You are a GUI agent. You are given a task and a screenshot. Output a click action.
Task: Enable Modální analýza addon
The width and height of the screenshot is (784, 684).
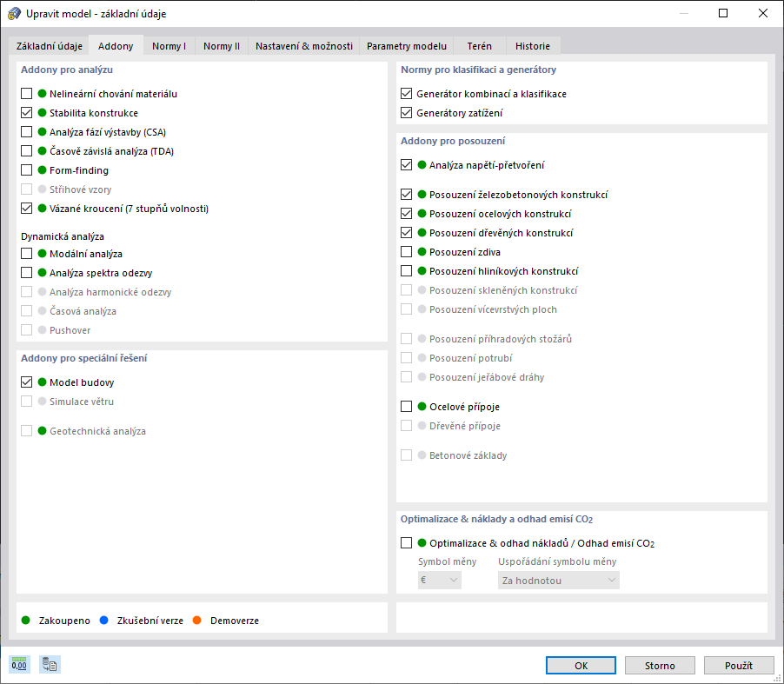26,253
